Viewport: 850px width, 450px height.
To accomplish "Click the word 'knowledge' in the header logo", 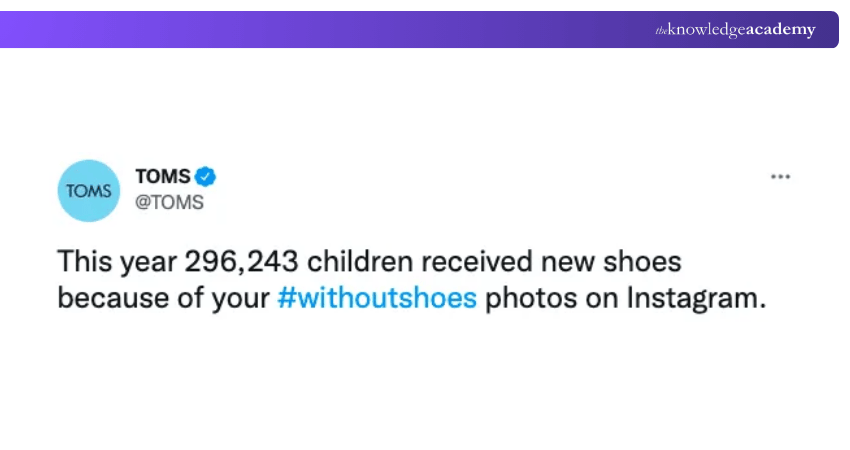I will click(x=706, y=30).
